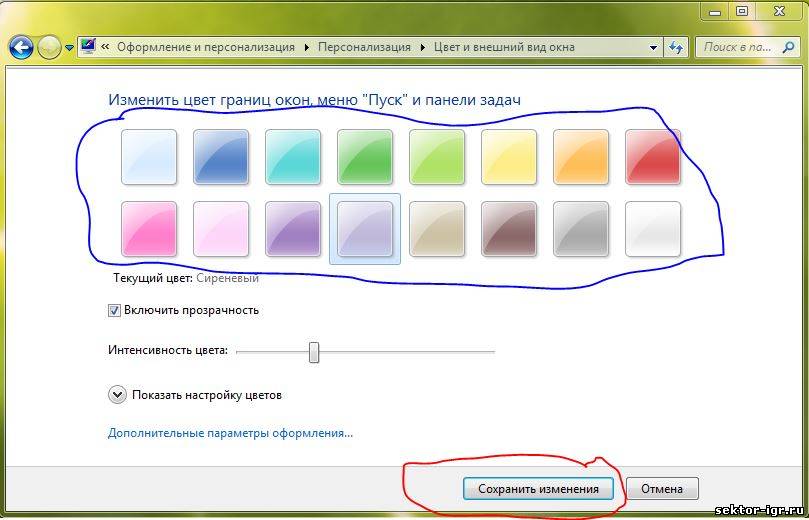
Task: Toggle Включить прозрачность checkbox
Action: [114, 311]
